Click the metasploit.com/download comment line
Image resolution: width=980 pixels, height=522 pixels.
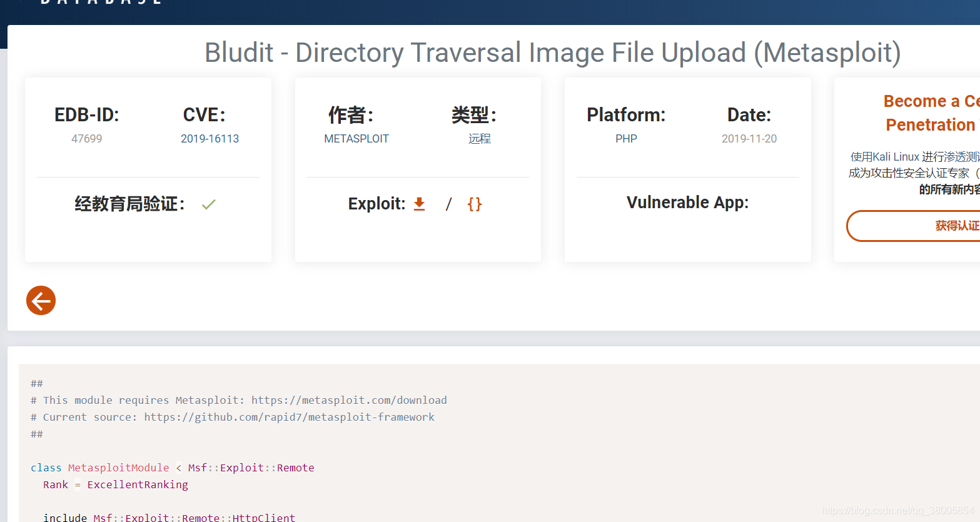pyautogui.click(x=239, y=400)
